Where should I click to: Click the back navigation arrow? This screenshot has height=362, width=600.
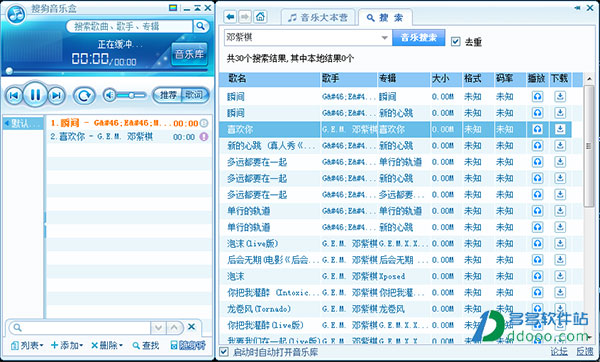pos(230,17)
